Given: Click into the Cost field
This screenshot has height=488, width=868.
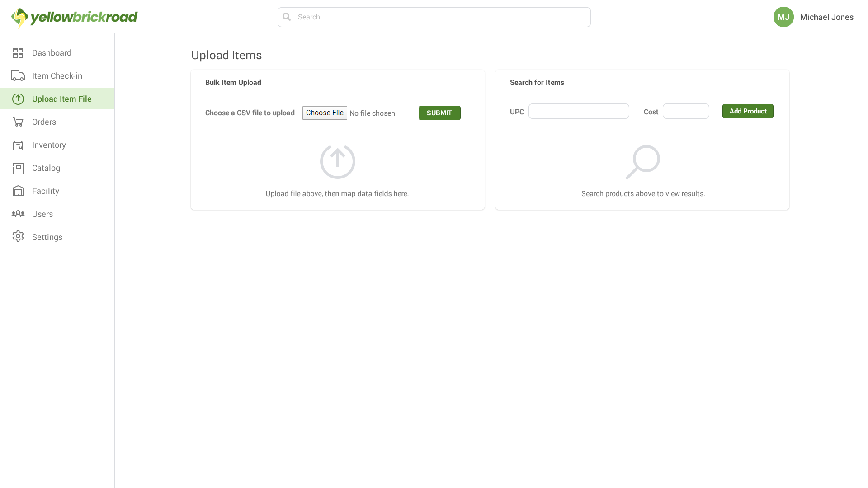Looking at the screenshot, I should click(x=685, y=111).
